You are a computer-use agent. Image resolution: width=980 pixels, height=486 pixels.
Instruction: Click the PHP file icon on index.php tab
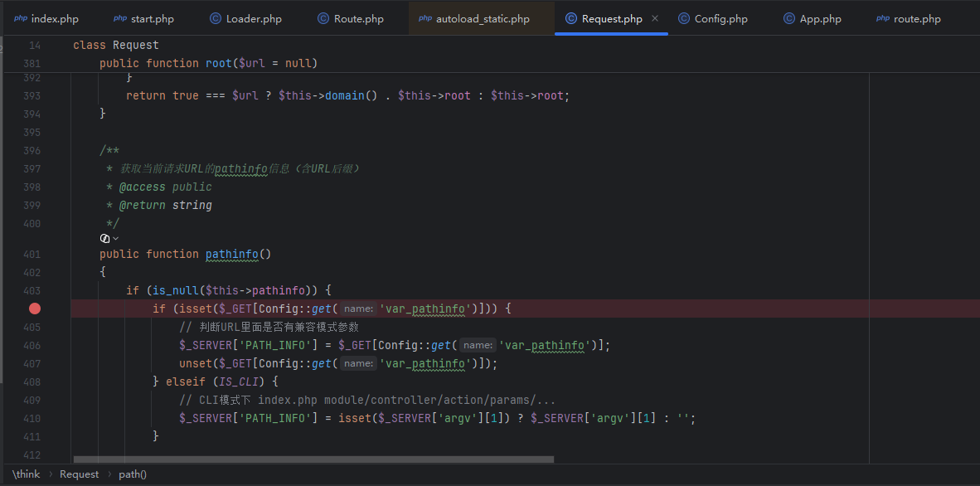tap(21, 19)
